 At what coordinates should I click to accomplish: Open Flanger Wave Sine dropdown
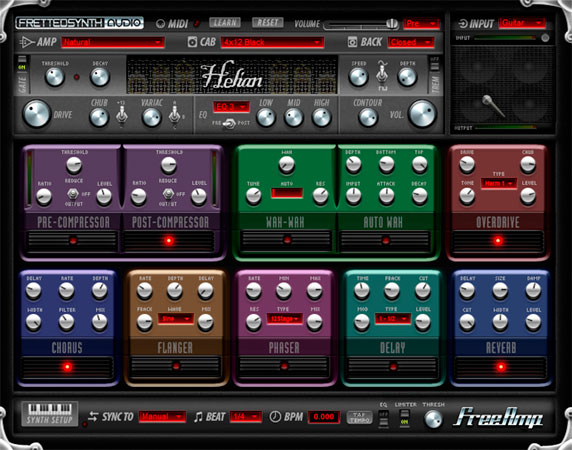[x=175, y=319]
